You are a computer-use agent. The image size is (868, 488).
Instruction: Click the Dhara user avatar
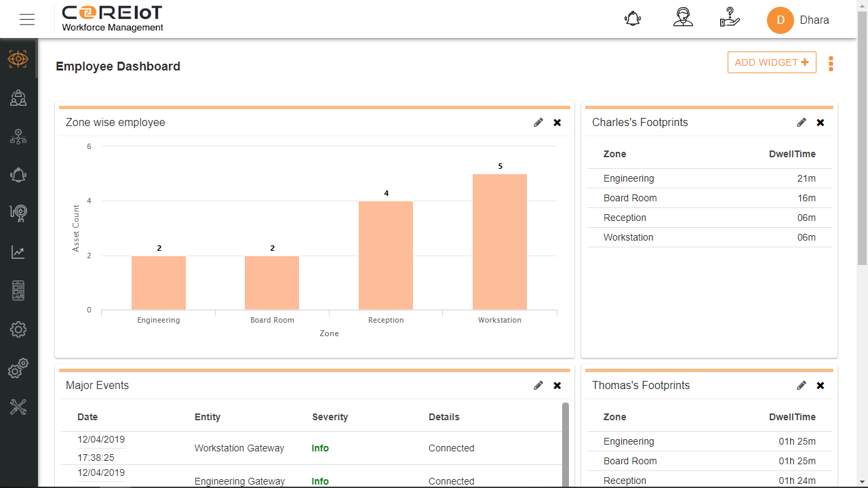point(781,20)
